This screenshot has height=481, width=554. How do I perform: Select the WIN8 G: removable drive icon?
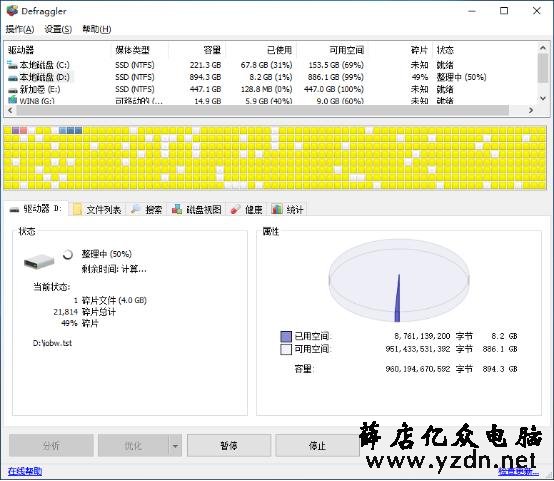(12, 100)
